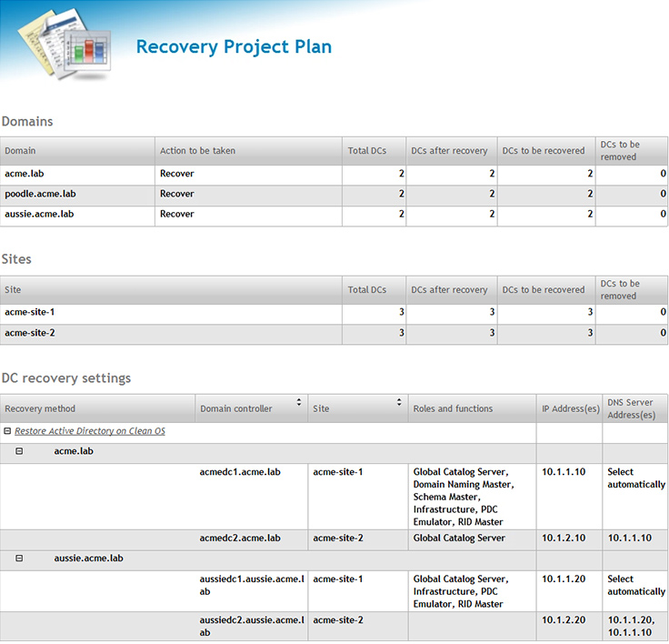This screenshot has width=669, height=644.
Task: Sort by the Domain controller column arrows
Action: pos(299,402)
